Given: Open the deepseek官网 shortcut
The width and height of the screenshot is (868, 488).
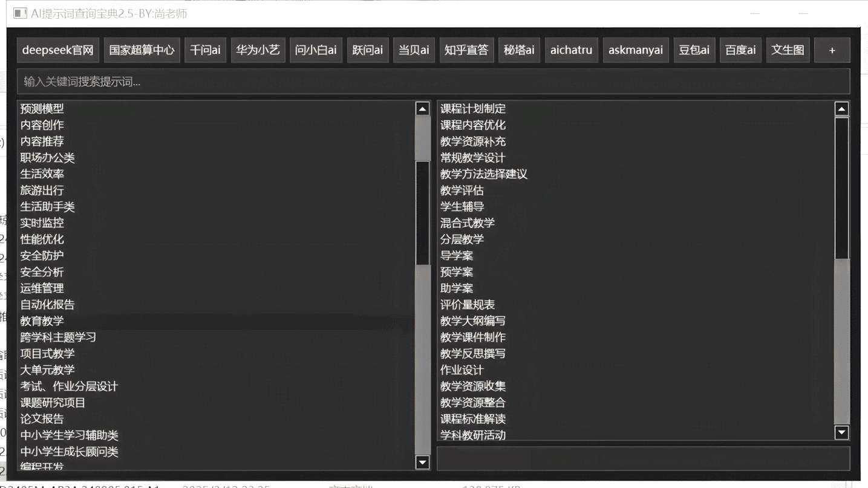Looking at the screenshot, I should (x=57, y=50).
